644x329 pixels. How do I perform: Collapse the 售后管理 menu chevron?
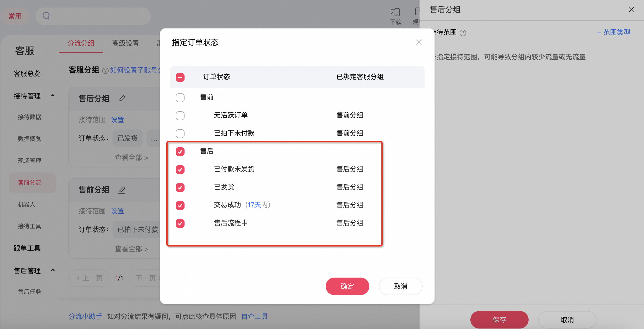[x=53, y=270]
